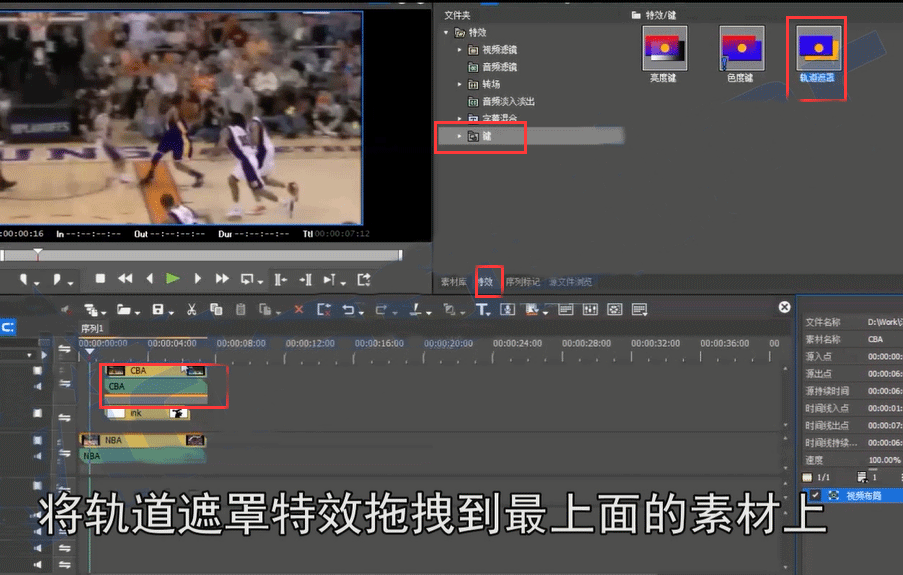Toggle sync lock on the CBA track
The width and height of the screenshot is (903, 575).
click(x=64, y=384)
